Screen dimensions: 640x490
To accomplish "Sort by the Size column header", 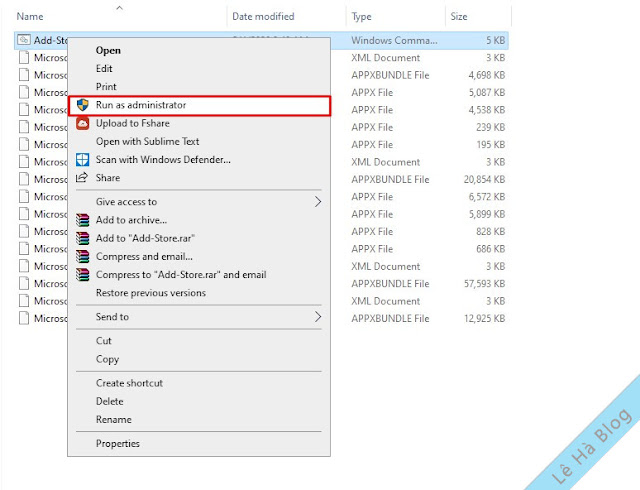I will coord(459,16).
